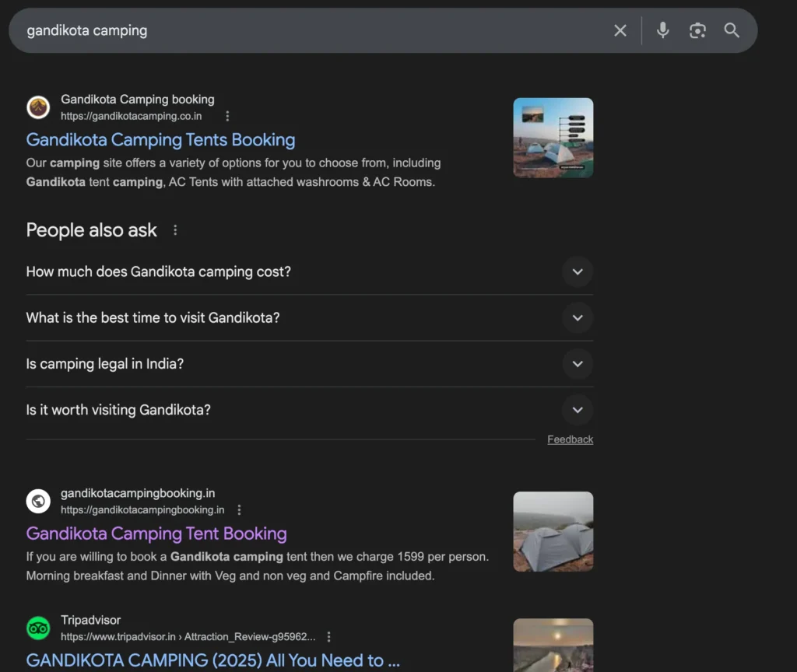Open People also ask options menu
The image size is (797, 672).
175,230
